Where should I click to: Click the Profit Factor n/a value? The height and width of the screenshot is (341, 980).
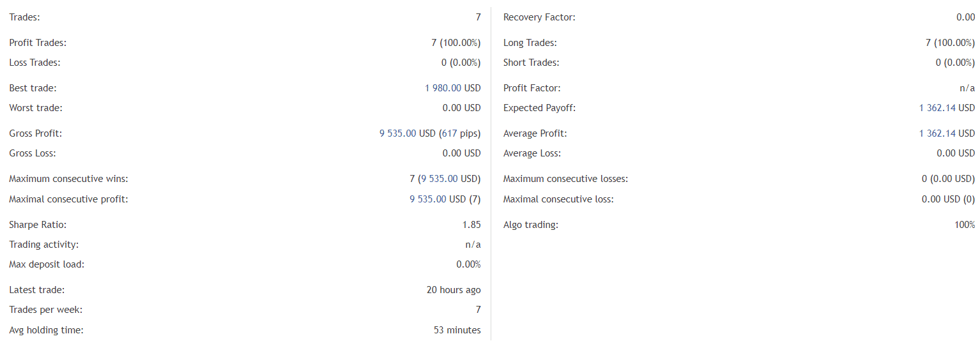point(967,88)
